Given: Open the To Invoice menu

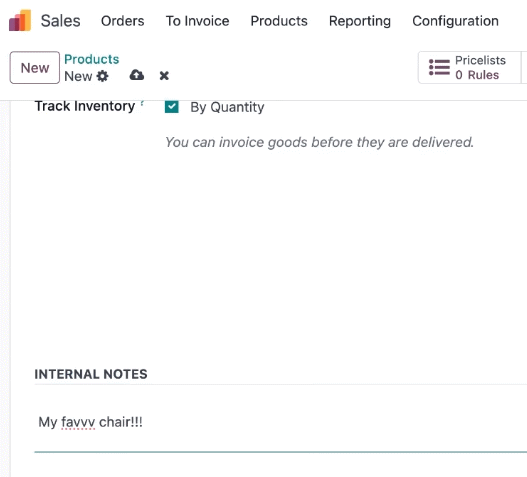Looking at the screenshot, I should point(198,21).
